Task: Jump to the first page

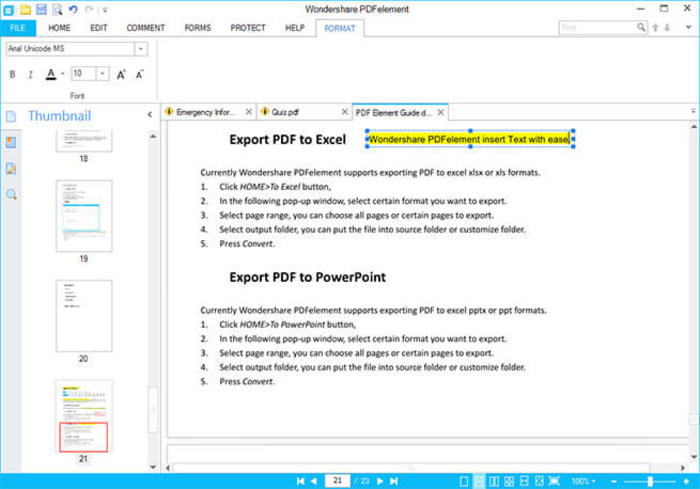Action: [300, 481]
